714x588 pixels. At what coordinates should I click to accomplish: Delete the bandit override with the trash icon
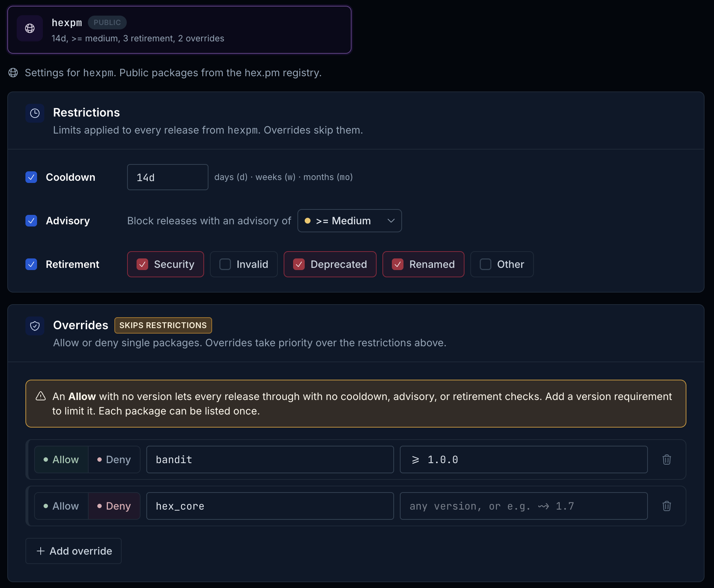(x=667, y=460)
